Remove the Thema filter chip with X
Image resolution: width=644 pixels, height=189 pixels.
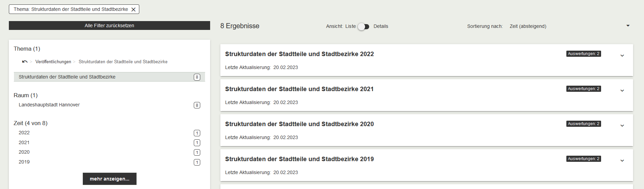(133, 10)
